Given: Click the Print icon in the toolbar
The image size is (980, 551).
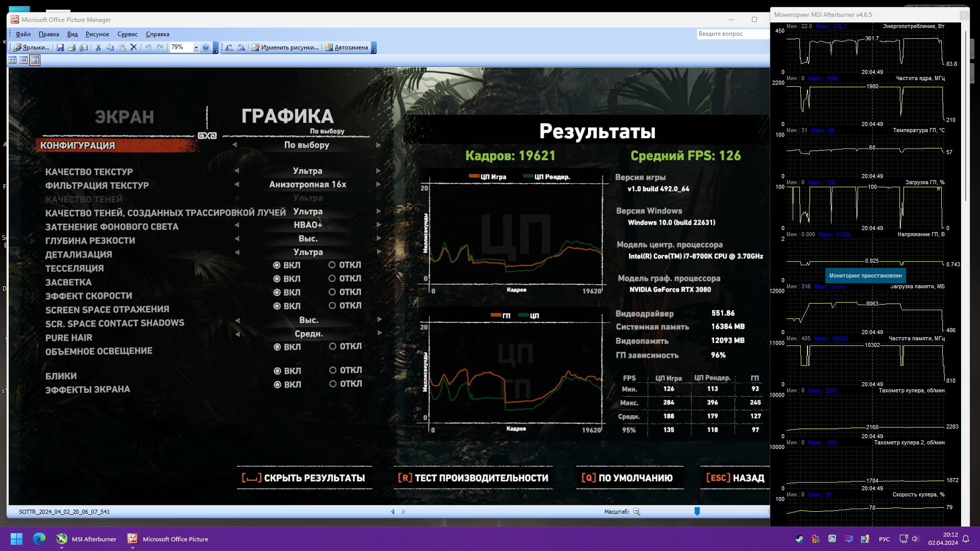Looking at the screenshot, I should point(72,47).
